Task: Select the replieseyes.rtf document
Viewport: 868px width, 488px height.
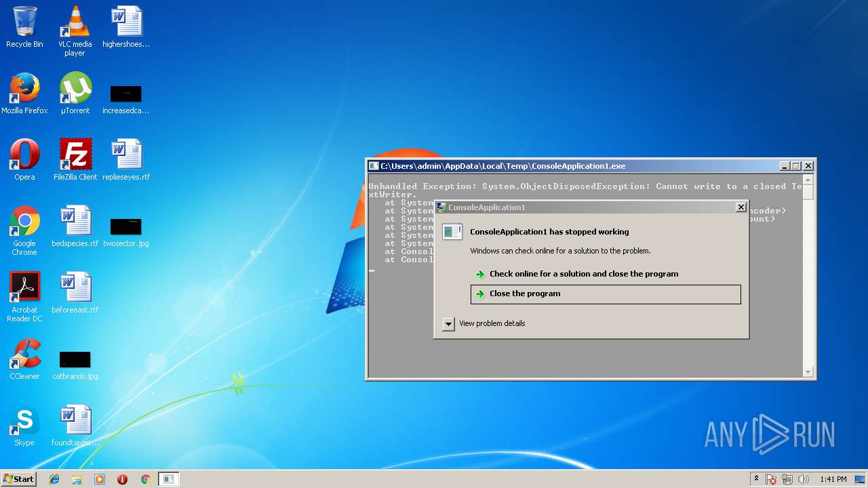Action: 126,160
